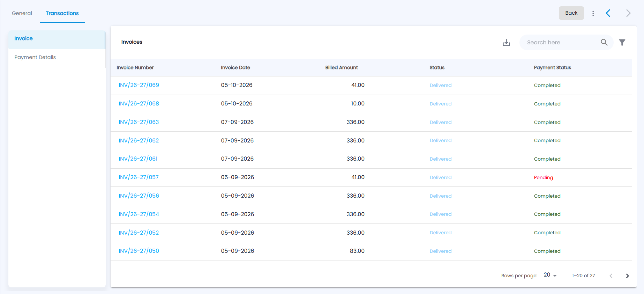Open invoice INV/26-27/062
This screenshot has height=294, width=644.
tap(139, 141)
